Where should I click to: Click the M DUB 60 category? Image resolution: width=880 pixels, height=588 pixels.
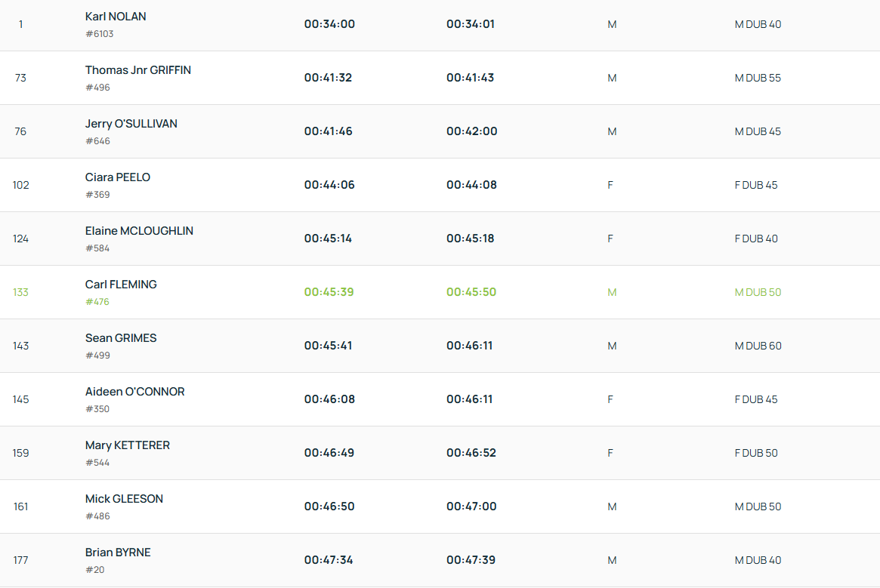(758, 346)
